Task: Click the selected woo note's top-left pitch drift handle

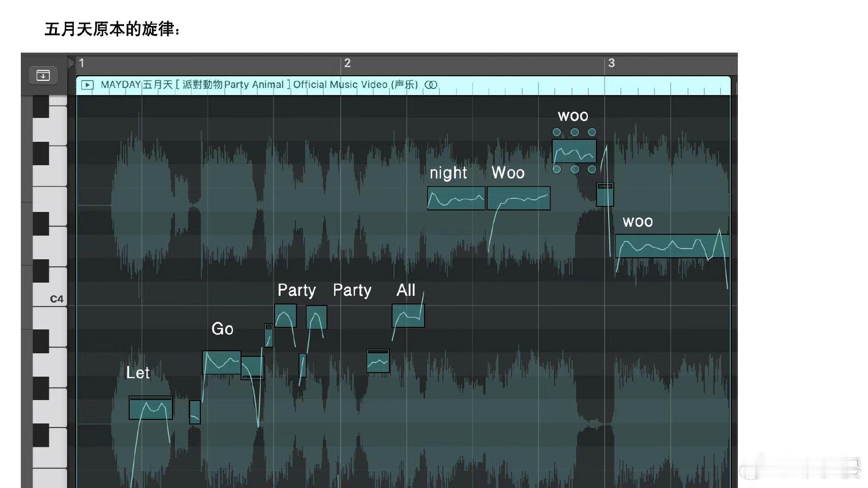Action: (x=557, y=132)
